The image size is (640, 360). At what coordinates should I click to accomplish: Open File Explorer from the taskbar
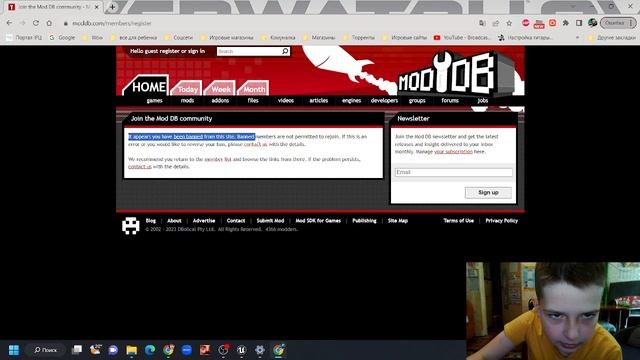tap(131, 350)
